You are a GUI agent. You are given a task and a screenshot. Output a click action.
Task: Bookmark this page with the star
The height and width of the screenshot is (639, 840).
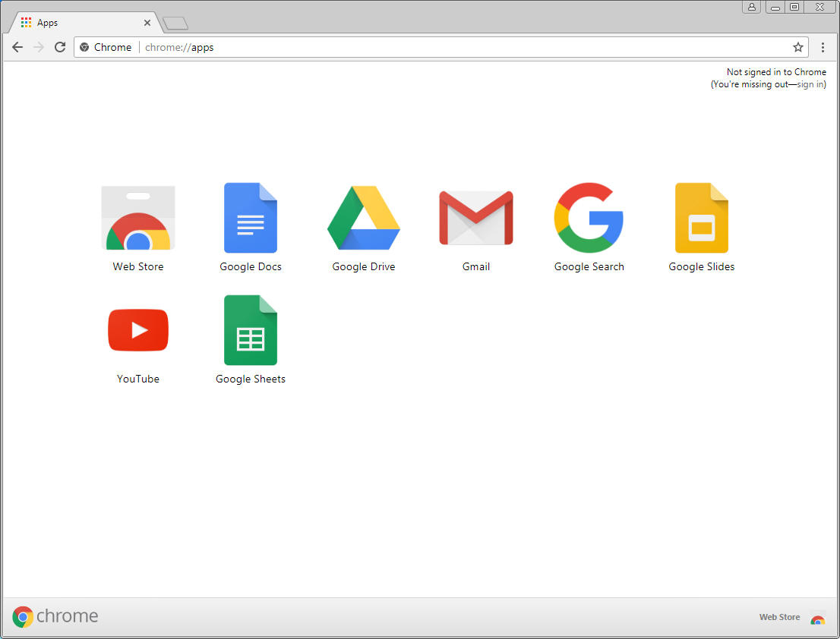pyautogui.click(x=797, y=47)
